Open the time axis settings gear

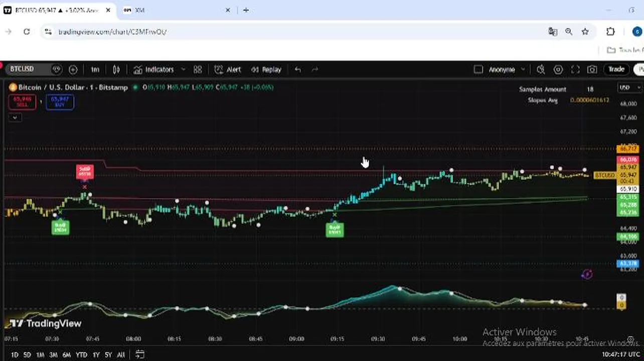click(630, 339)
